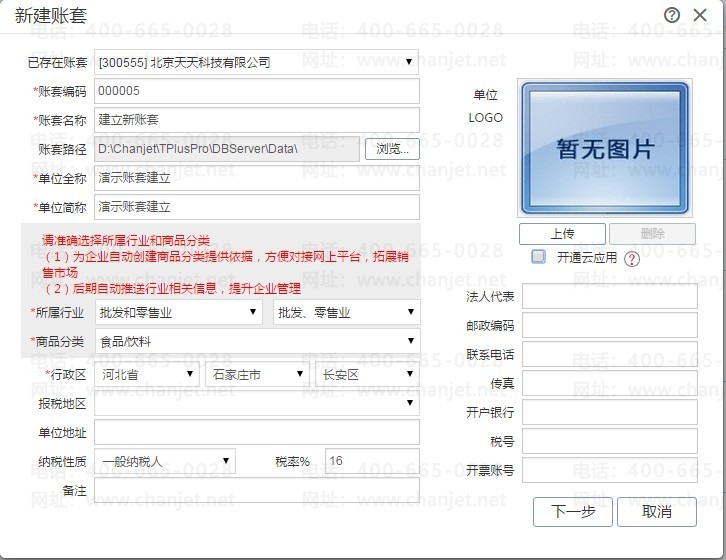Open the 批发、零售业 sub-industry dropdown
This screenshot has width=726, height=560.
pyautogui.click(x=346, y=312)
